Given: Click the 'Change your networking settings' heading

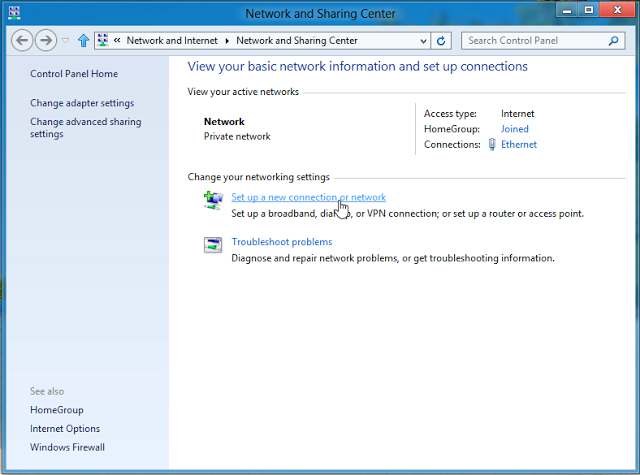Looking at the screenshot, I should point(258,177).
